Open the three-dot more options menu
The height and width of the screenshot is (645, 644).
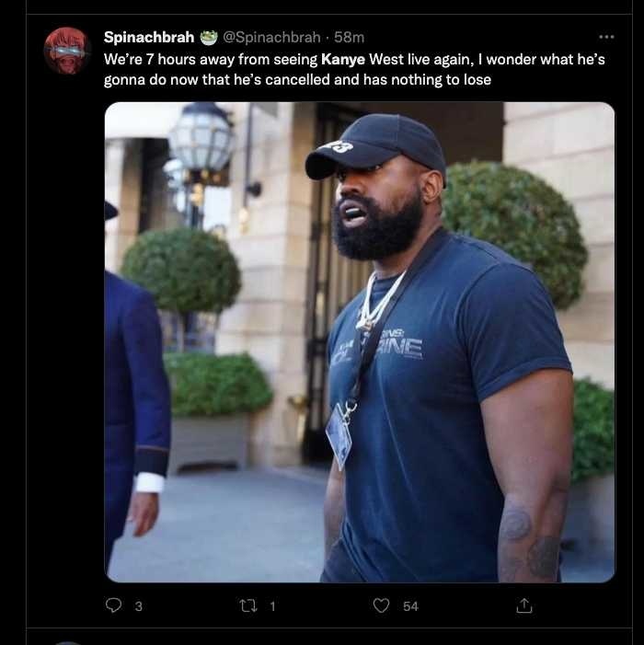click(x=606, y=37)
